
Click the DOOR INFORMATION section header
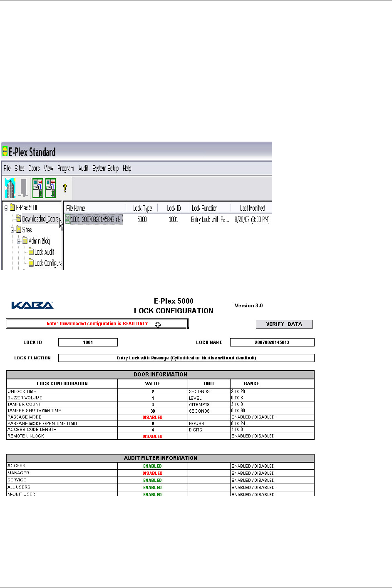pos(160,374)
